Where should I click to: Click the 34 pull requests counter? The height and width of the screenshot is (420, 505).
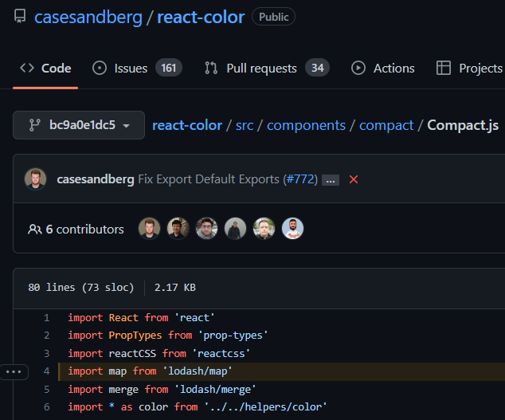(x=317, y=68)
